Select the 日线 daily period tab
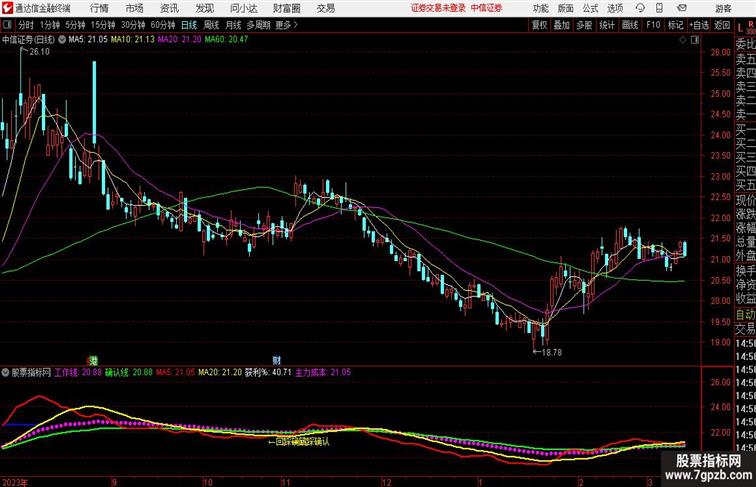The height and width of the screenshot is (487, 756). [x=189, y=25]
